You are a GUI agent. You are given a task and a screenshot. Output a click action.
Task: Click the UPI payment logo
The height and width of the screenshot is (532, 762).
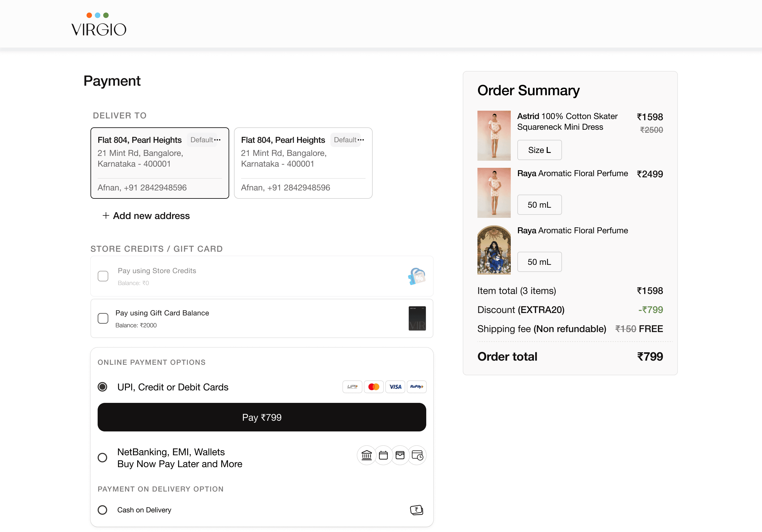(x=352, y=387)
